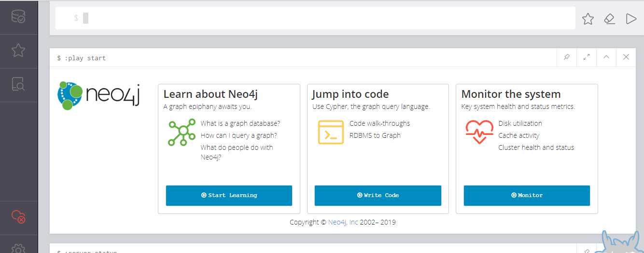The height and width of the screenshot is (253, 644).
Task: Click the ':play start' command text
Action: [x=85, y=58]
